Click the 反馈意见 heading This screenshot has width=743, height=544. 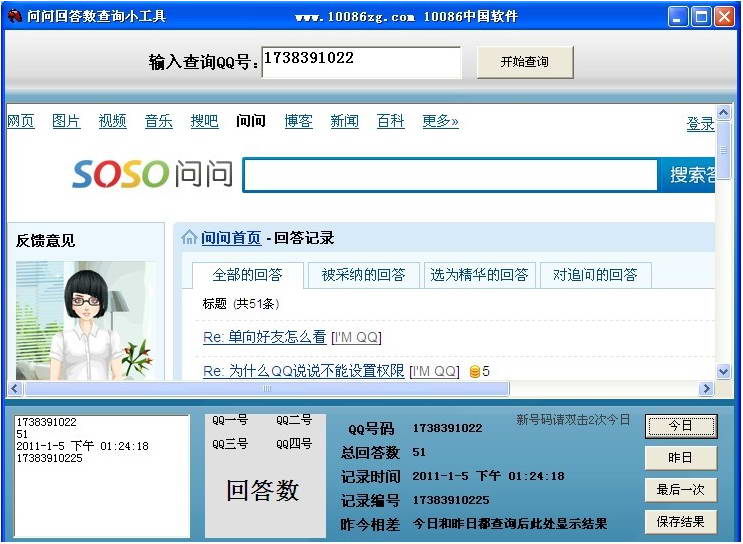(45, 240)
